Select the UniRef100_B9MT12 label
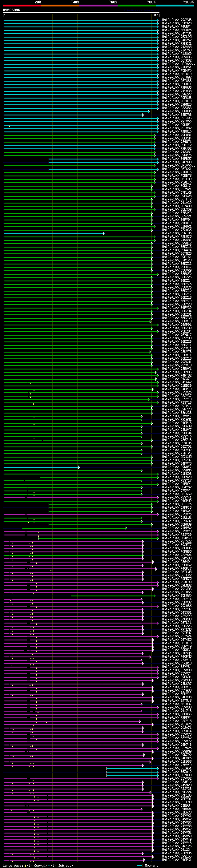Image resolution: width=197 pixels, height=868 pixels. (177, 145)
